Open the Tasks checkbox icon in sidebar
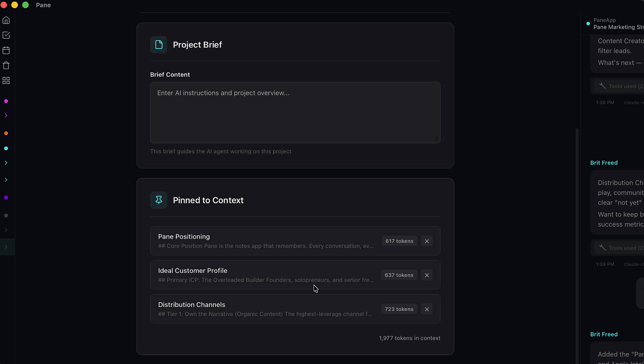Viewport: 644px width, 364px height. coord(6,35)
